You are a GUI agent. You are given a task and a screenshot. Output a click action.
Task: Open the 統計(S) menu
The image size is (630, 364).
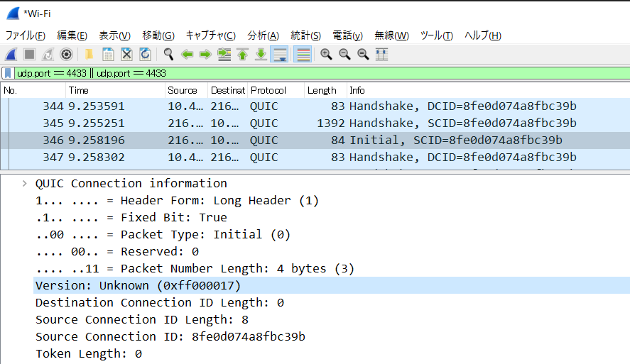[x=305, y=35]
